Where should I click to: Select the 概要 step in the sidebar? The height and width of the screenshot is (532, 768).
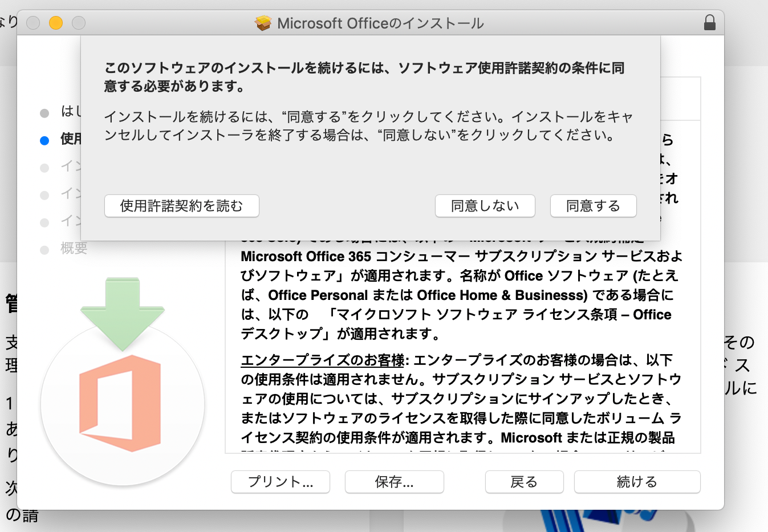74,249
